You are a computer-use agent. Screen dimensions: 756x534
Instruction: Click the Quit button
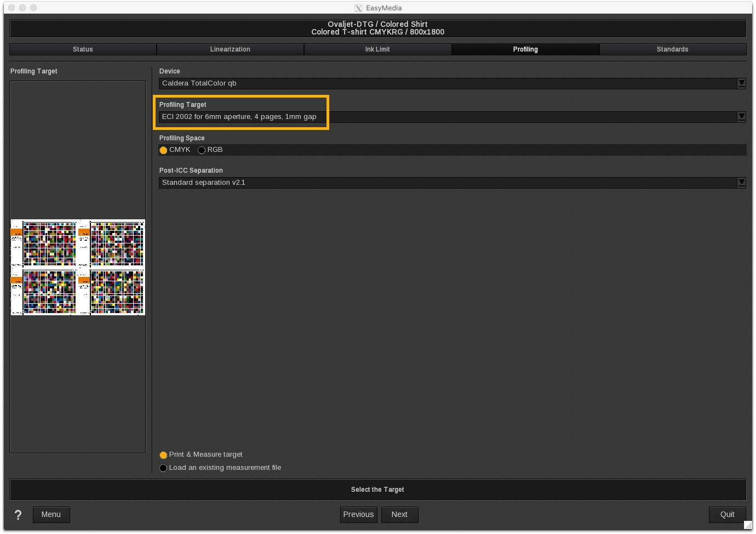(727, 515)
